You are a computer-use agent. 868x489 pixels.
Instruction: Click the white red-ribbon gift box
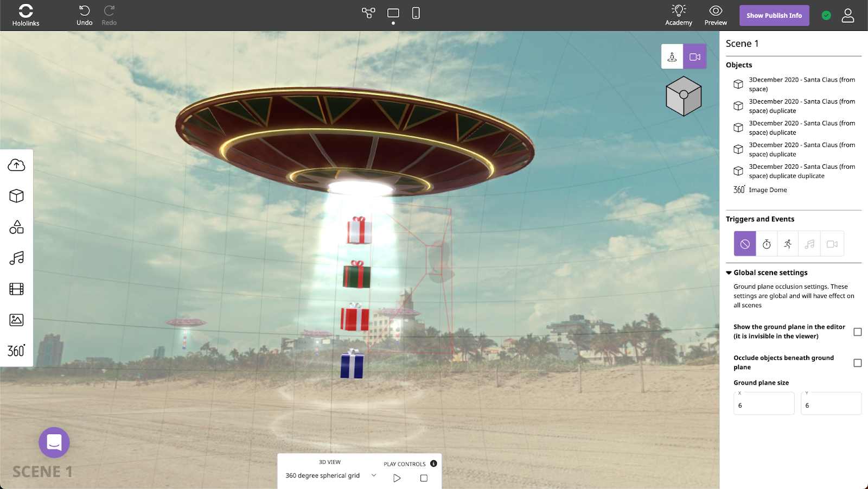[x=359, y=230]
